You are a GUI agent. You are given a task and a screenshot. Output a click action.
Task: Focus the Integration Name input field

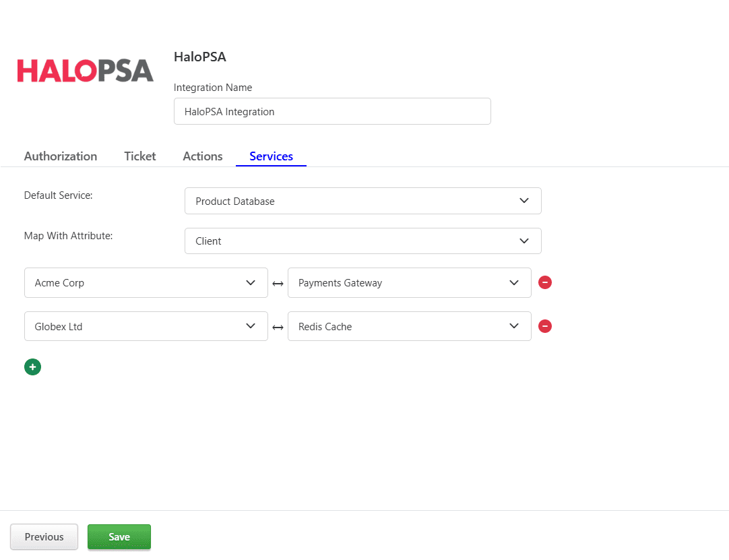(332, 111)
